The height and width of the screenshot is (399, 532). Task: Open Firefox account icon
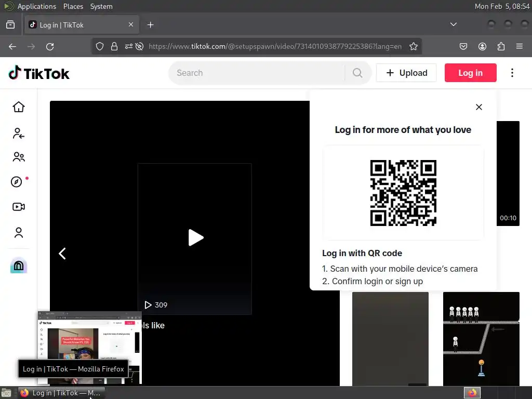coord(482,46)
